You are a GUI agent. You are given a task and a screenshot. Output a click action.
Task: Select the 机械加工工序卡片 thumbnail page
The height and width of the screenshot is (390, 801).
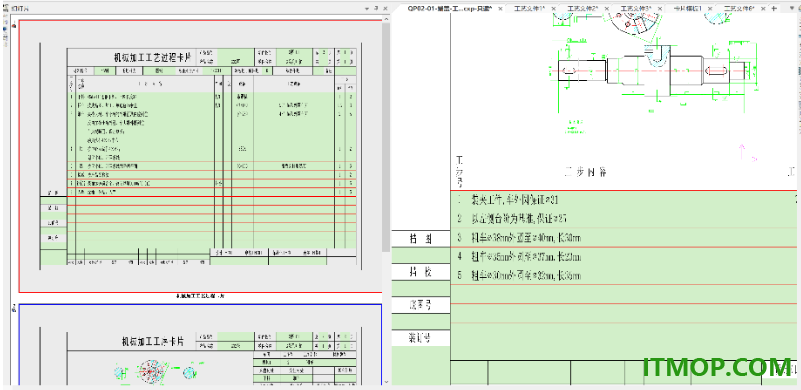point(200,345)
